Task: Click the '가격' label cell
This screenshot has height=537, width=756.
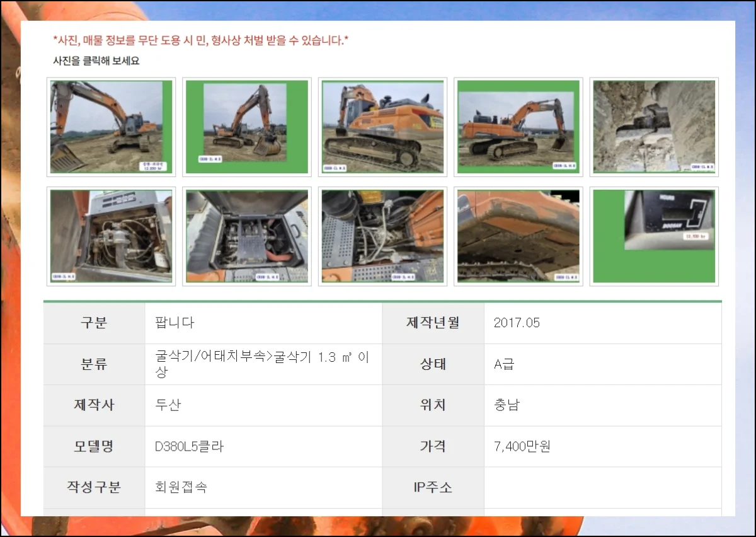Action: tap(433, 446)
